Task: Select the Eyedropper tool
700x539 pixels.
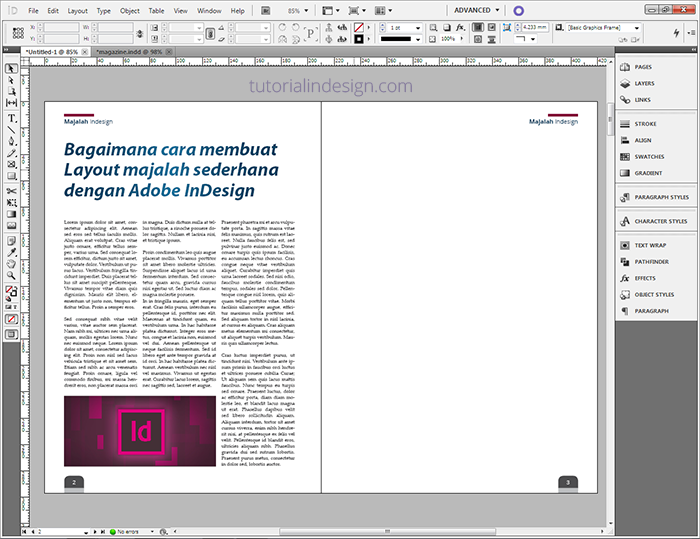Action: [12, 252]
